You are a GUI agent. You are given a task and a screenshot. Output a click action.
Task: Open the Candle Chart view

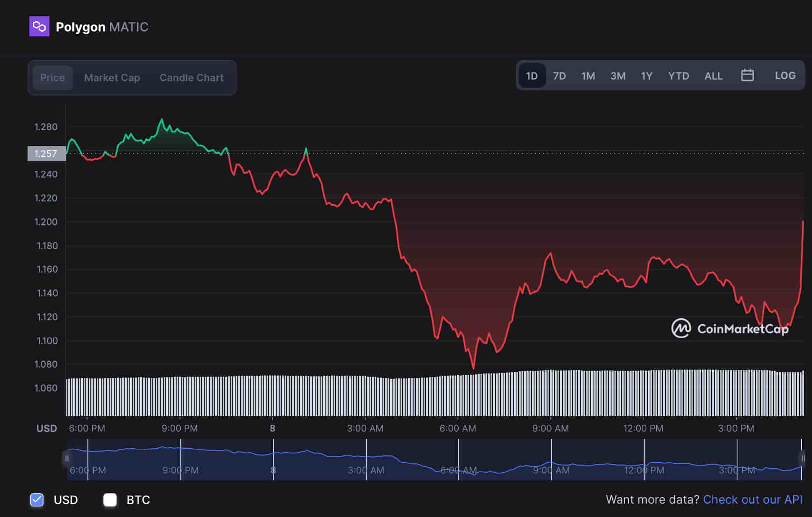191,77
